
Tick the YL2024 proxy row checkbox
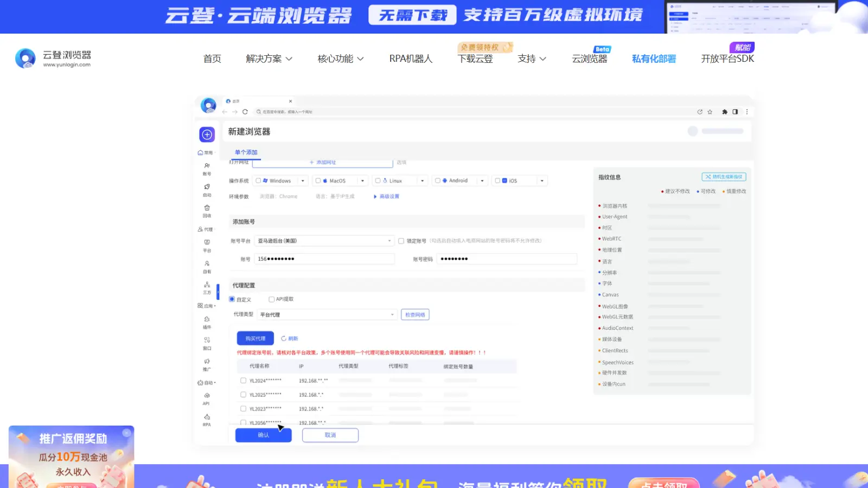(x=243, y=381)
